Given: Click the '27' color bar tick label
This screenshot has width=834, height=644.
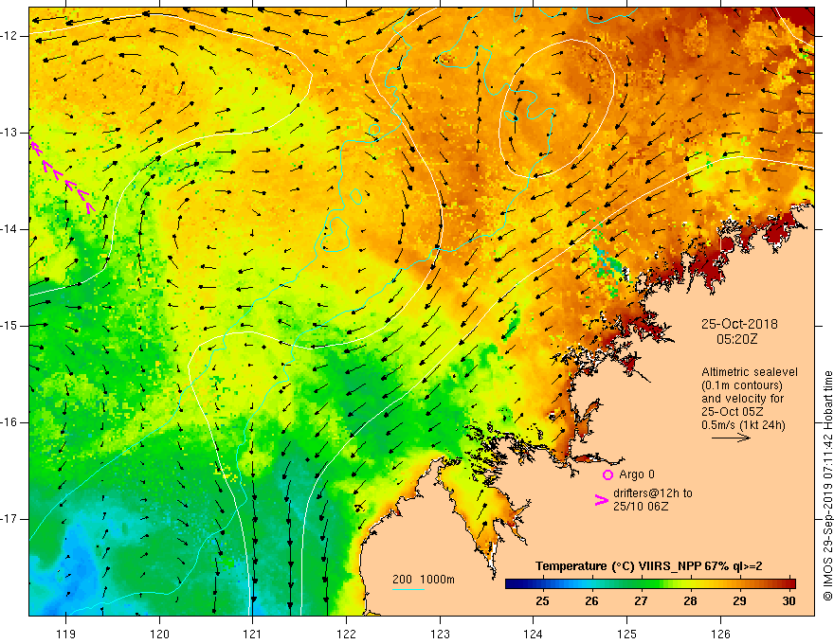Looking at the screenshot, I should 641,601.
